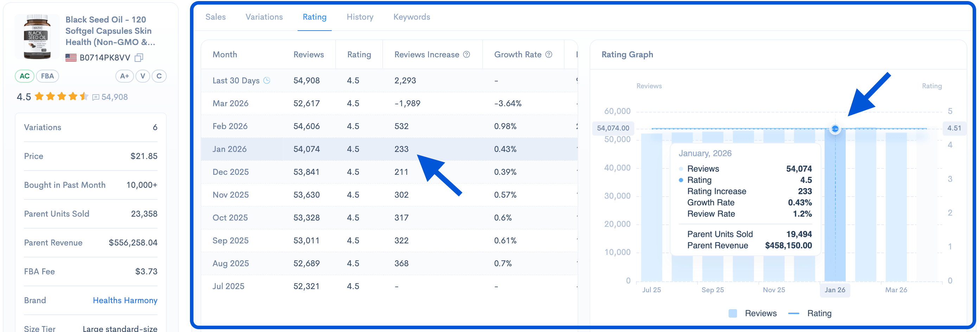The width and height of the screenshot is (980, 332).
Task: Click the copy ASIN icon
Action: pyautogui.click(x=139, y=58)
